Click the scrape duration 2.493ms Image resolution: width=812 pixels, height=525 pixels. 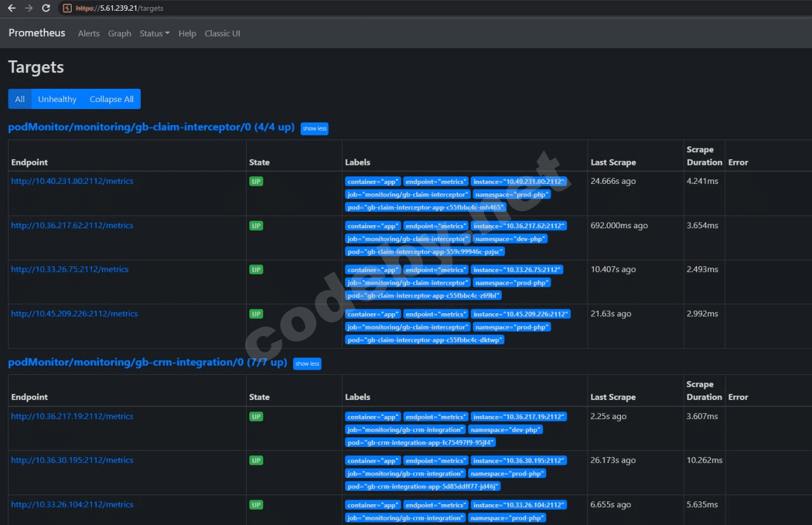(702, 269)
